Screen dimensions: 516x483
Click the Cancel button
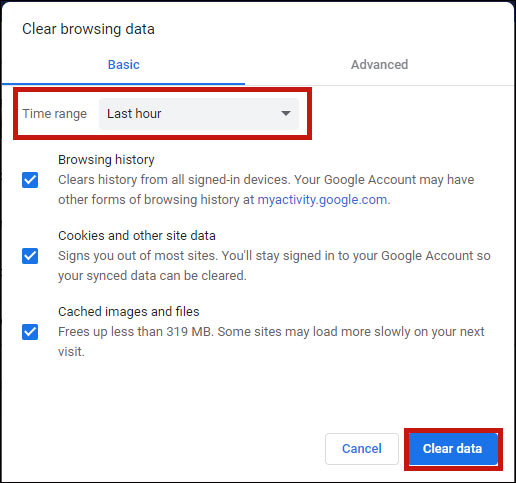tap(362, 449)
